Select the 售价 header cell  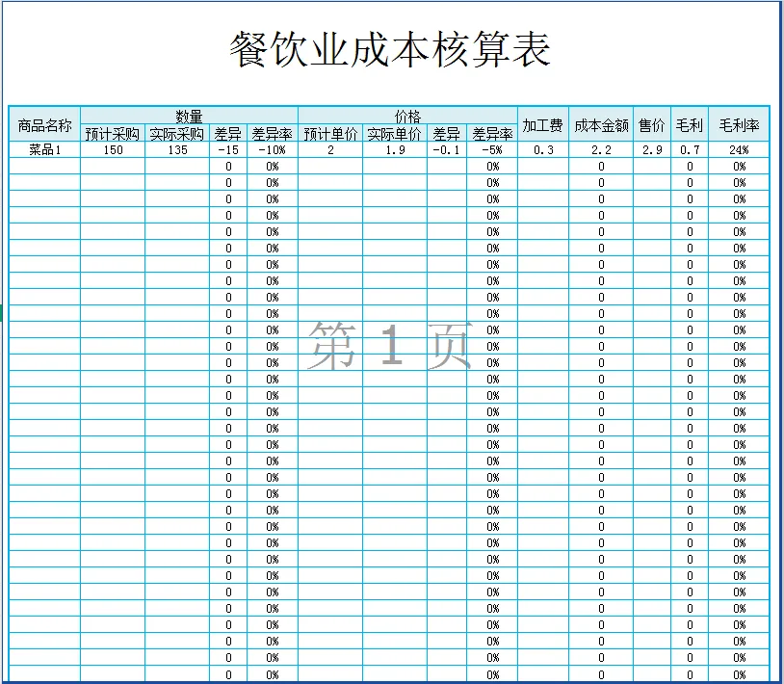[x=652, y=124]
